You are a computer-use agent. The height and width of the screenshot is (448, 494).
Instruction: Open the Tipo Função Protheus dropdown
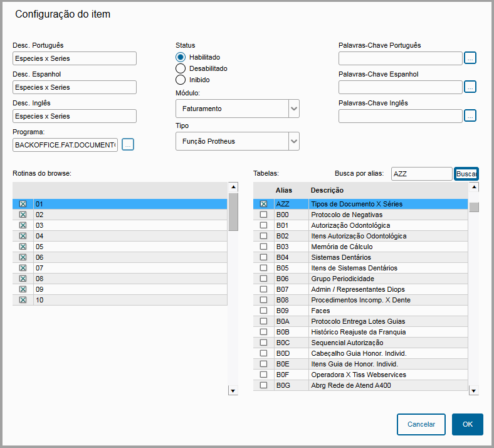tap(293, 141)
